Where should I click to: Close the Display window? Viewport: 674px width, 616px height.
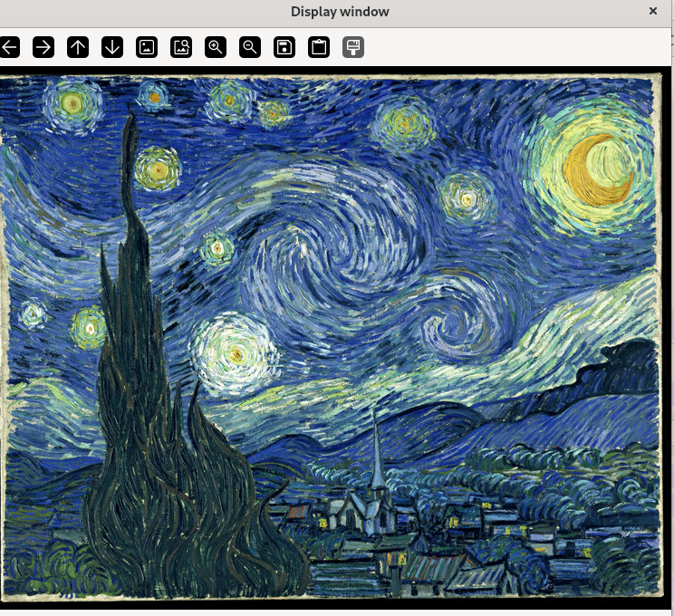point(652,11)
